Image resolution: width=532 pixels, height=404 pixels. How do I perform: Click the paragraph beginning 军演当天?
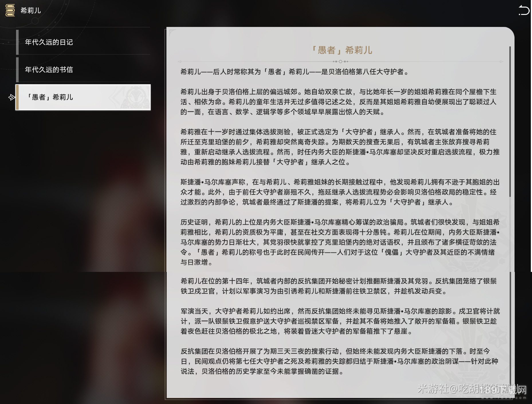pyautogui.click(x=339, y=321)
